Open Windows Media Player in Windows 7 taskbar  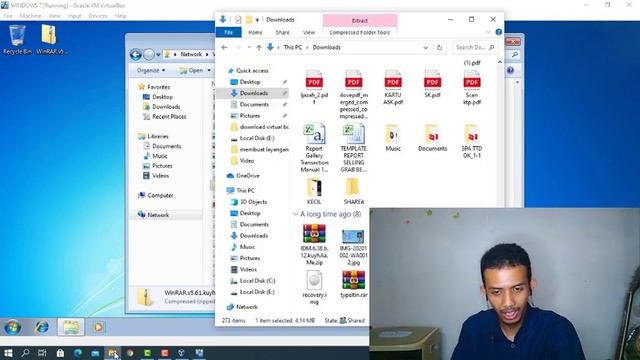pos(98,327)
